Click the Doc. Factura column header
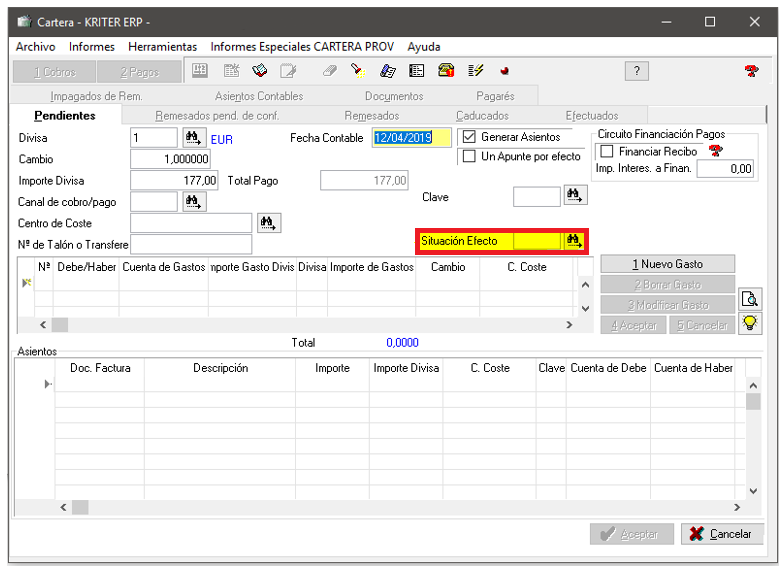783x569 pixels. tap(100, 368)
